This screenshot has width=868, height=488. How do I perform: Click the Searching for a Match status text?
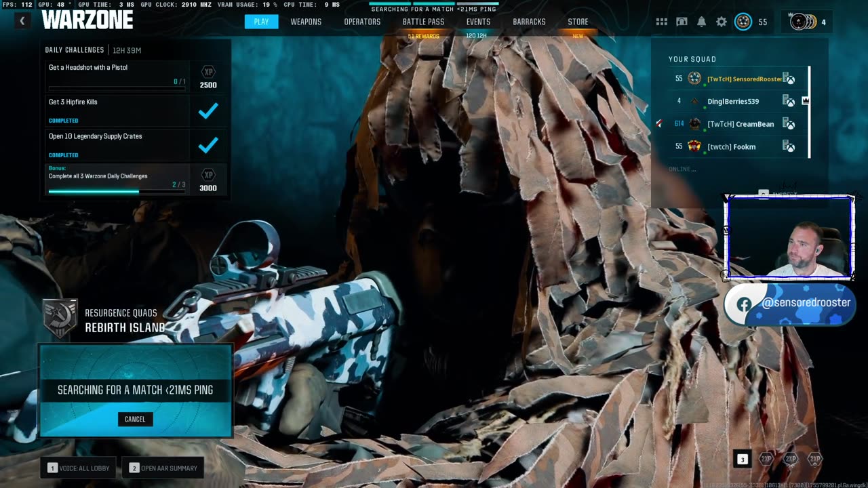pos(135,390)
